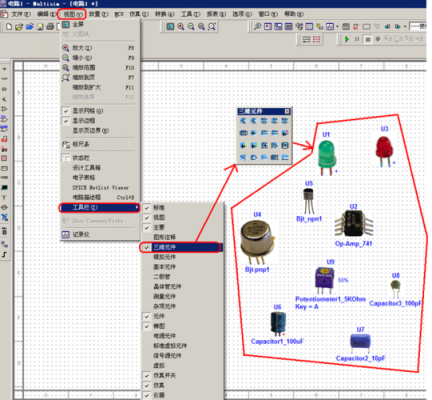Click the new blank file icon

[9, 26]
